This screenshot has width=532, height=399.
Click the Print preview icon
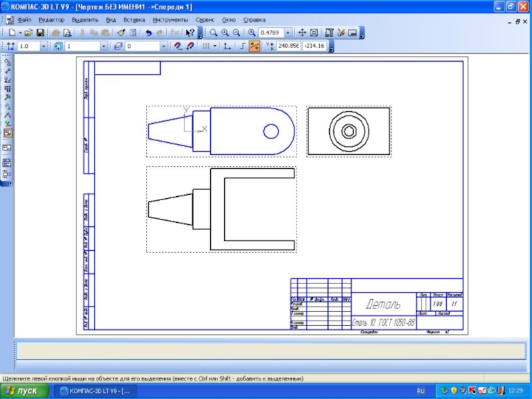(68, 33)
